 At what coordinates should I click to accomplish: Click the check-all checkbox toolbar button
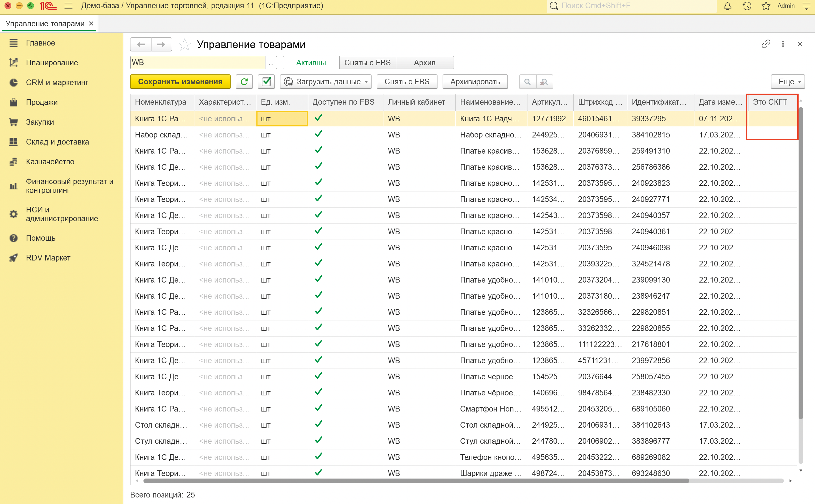(x=266, y=82)
